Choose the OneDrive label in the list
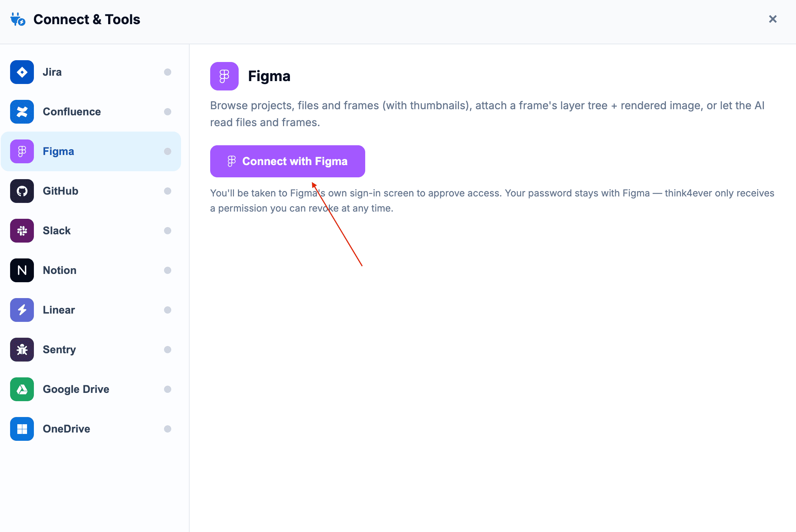 tap(67, 429)
